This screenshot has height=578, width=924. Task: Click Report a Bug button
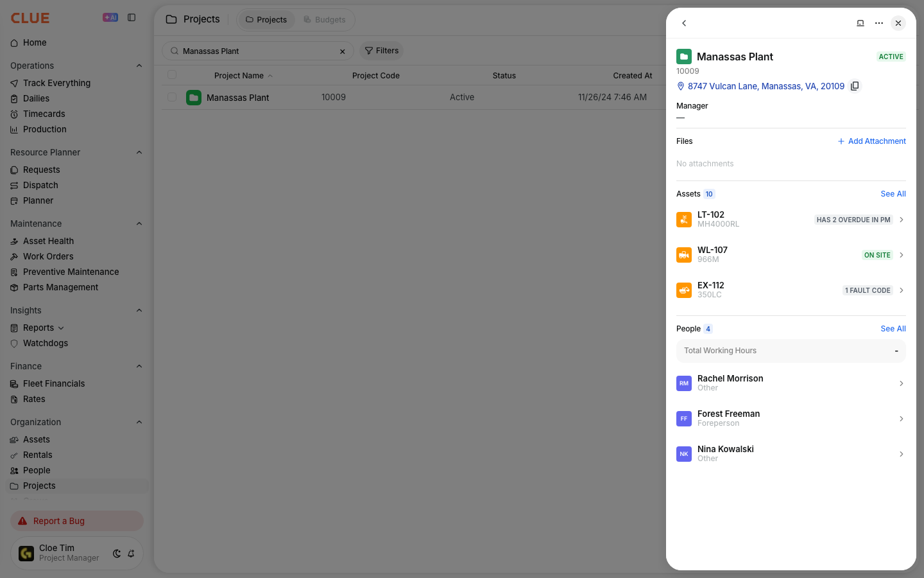(x=77, y=521)
